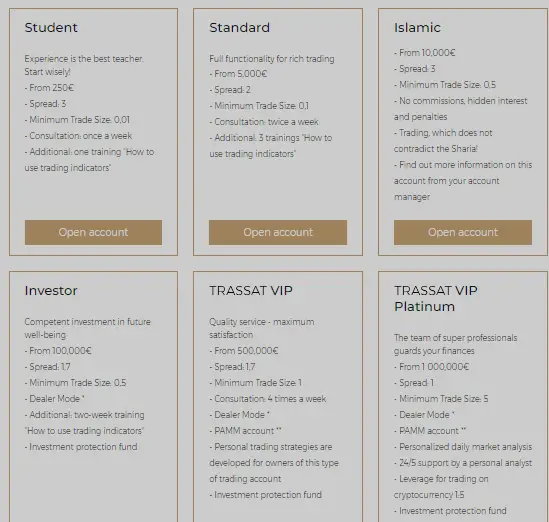
Task: Select the Investor card heading
Action: click(51, 291)
